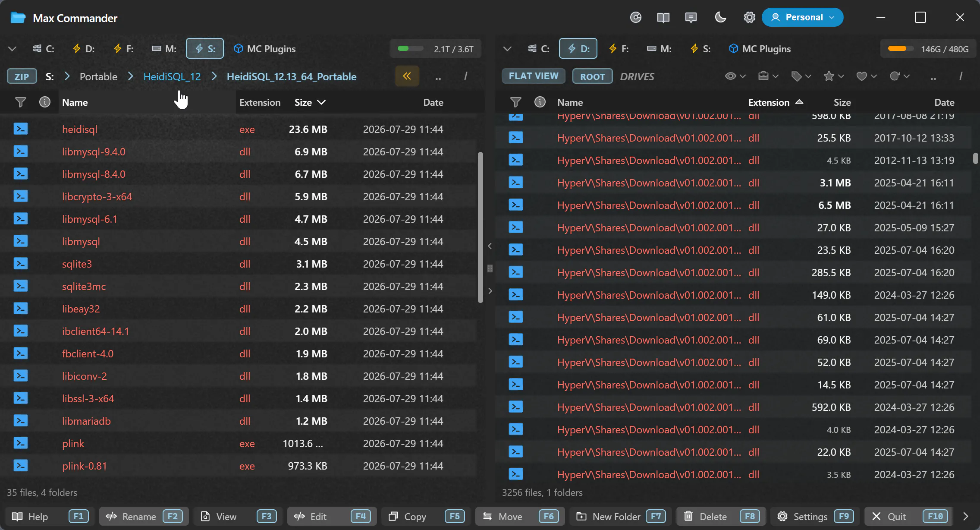Open the feedback chat icon

tap(691, 17)
